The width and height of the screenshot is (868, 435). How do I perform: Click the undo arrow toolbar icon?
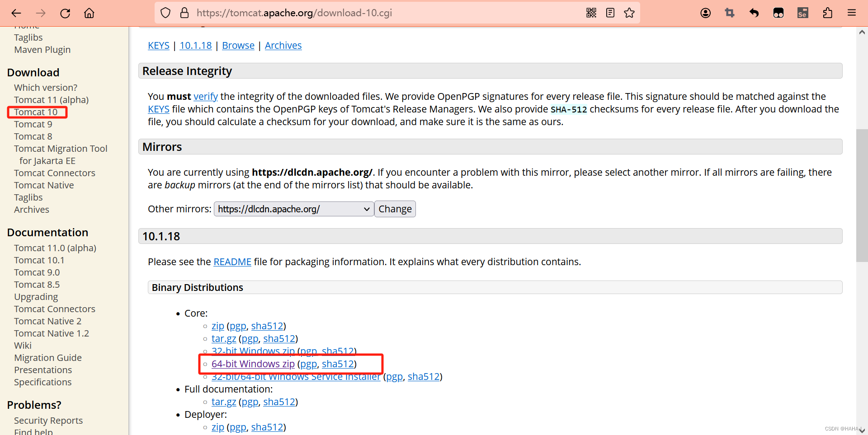754,13
